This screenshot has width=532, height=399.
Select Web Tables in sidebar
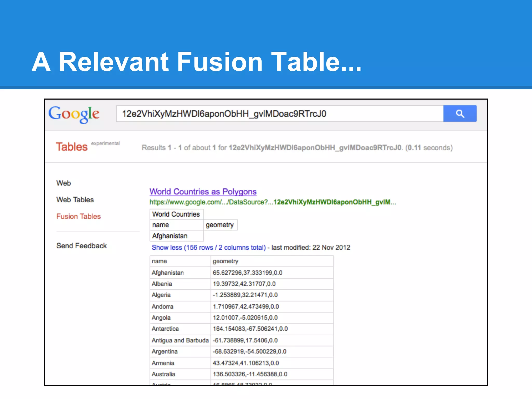pyautogui.click(x=75, y=200)
